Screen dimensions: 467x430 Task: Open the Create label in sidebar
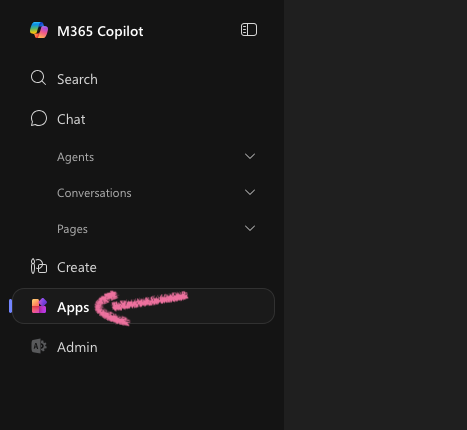click(x=77, y=267)
